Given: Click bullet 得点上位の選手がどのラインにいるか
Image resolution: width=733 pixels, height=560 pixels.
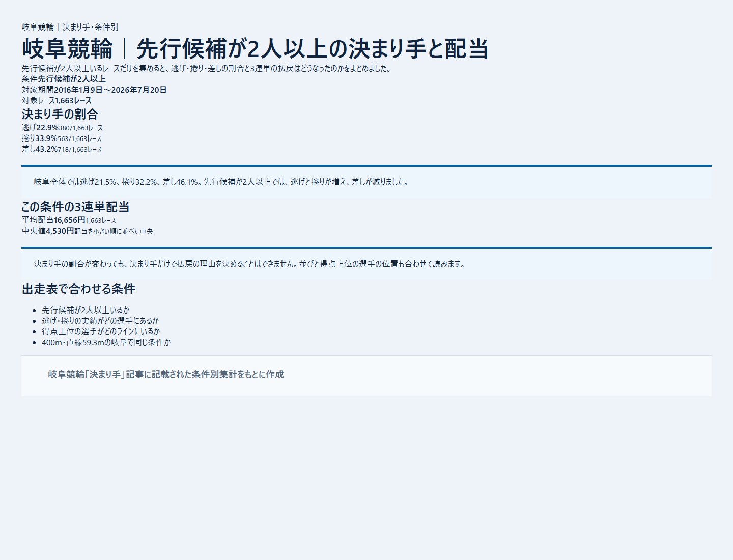Looking at the screenshot, I should tap(101, 331).
